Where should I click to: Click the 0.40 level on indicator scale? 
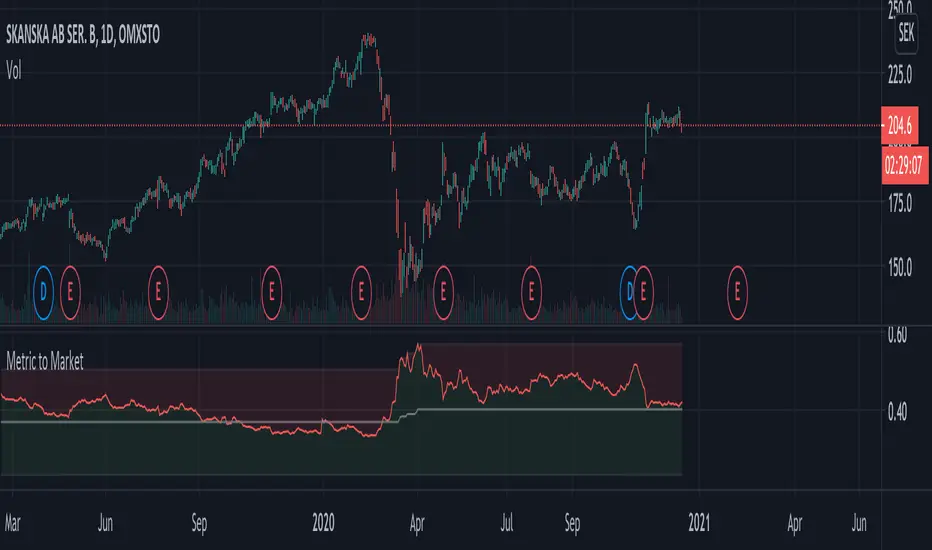898,411
